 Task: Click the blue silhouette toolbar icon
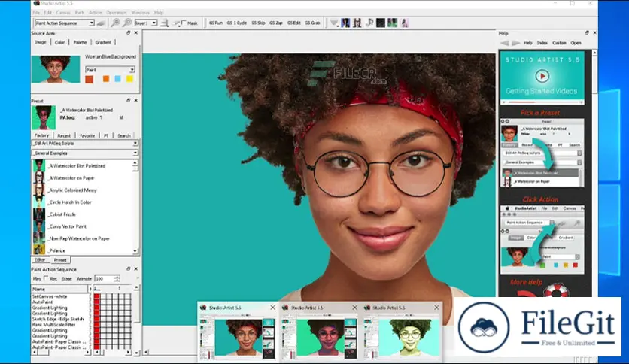(x=345, y=23)
